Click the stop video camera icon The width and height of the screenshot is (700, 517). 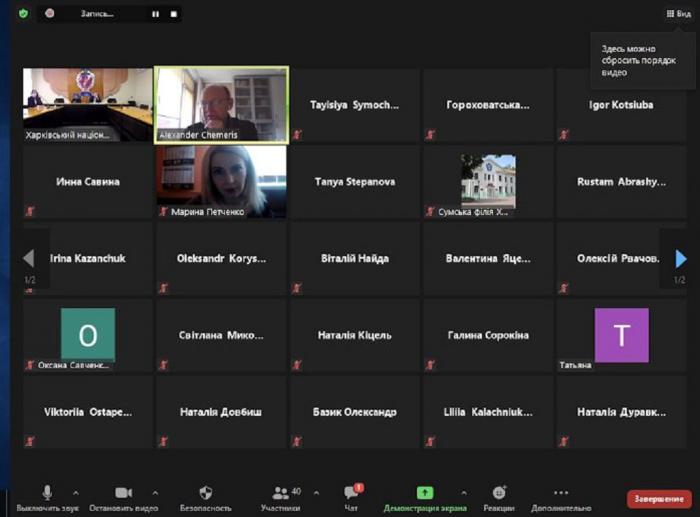coord(123,492)
